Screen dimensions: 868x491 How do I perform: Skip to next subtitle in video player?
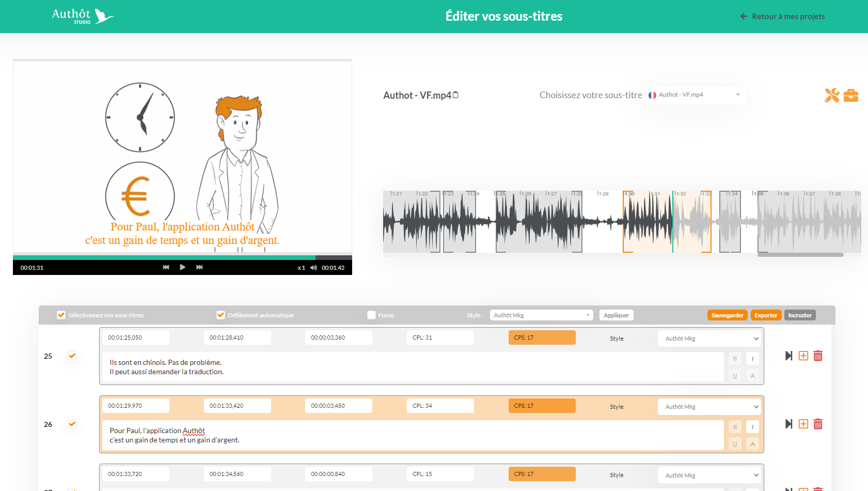pyautogui.click(x=199, y=267)
